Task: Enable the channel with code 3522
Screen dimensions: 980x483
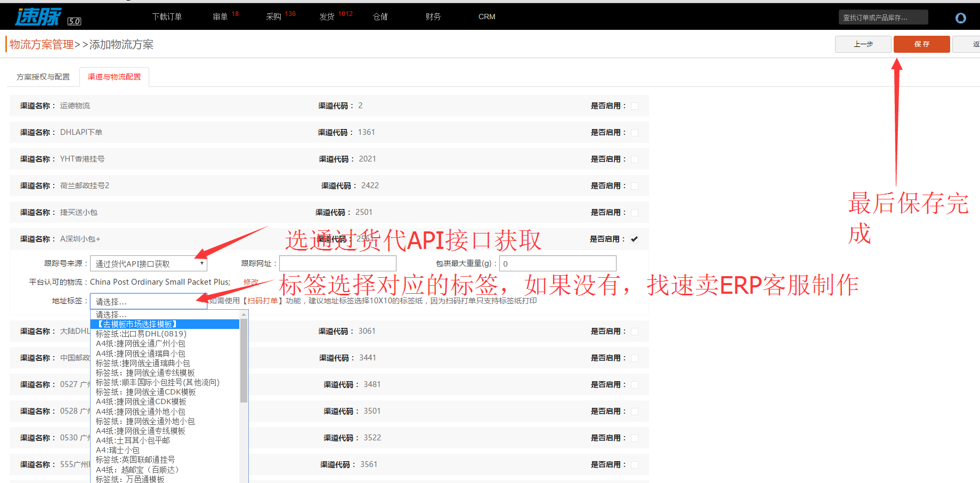Action: (x=635, y=438)
